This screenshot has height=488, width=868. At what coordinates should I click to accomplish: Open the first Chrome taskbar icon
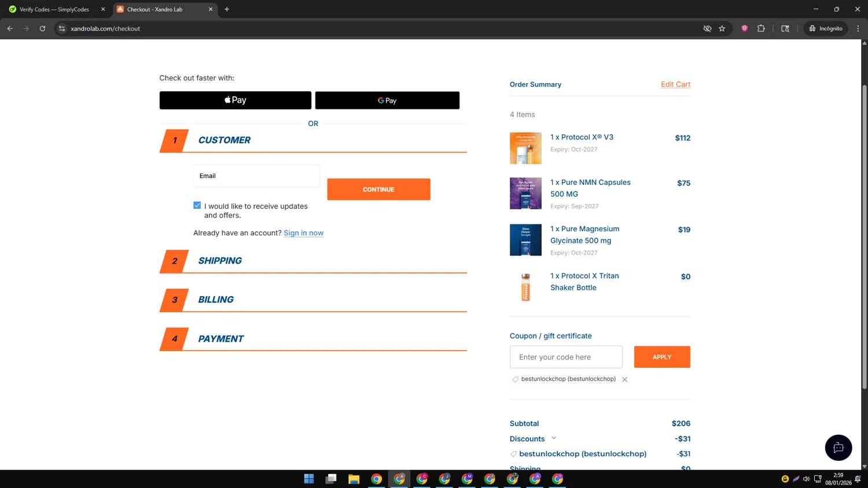coord(376,479)
